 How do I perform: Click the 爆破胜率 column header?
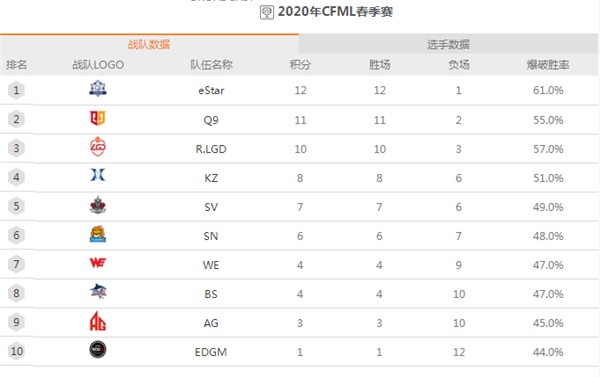click(548, 65)
